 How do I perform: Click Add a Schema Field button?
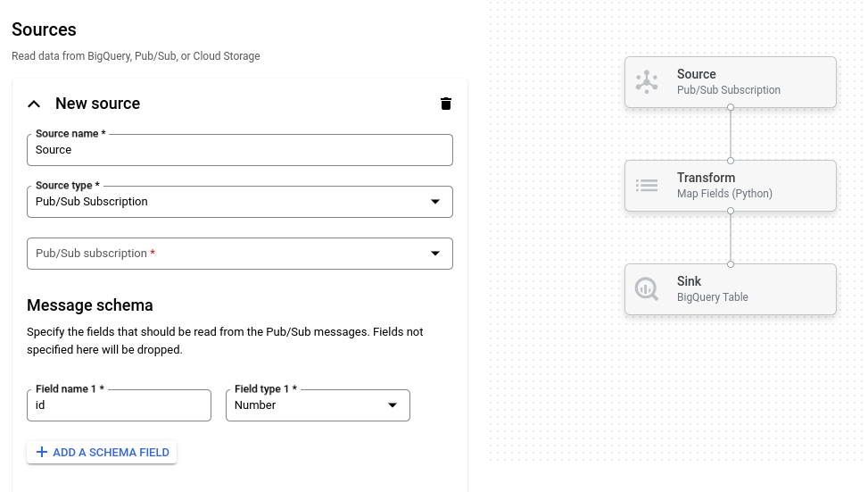[102, 453]
